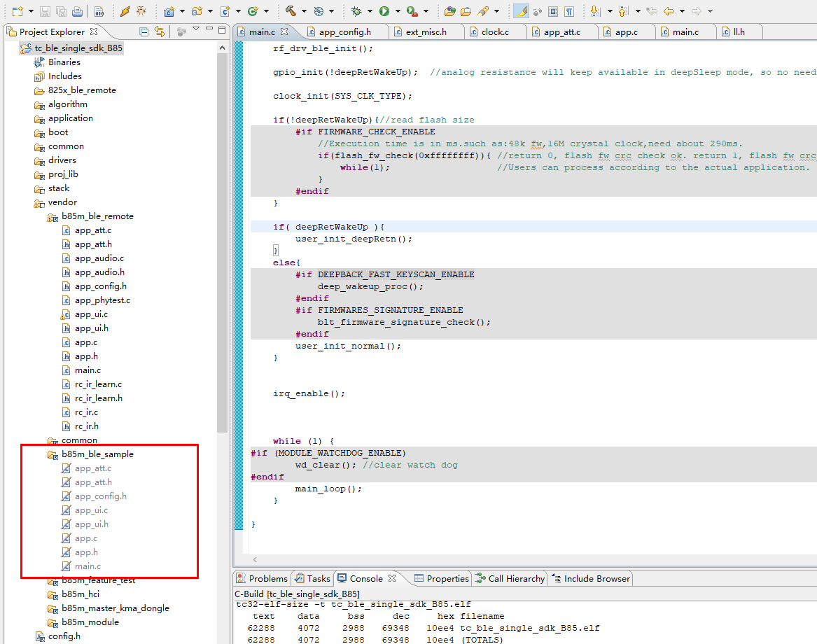Switch to the app_config.h editor tab

(345, 31)
